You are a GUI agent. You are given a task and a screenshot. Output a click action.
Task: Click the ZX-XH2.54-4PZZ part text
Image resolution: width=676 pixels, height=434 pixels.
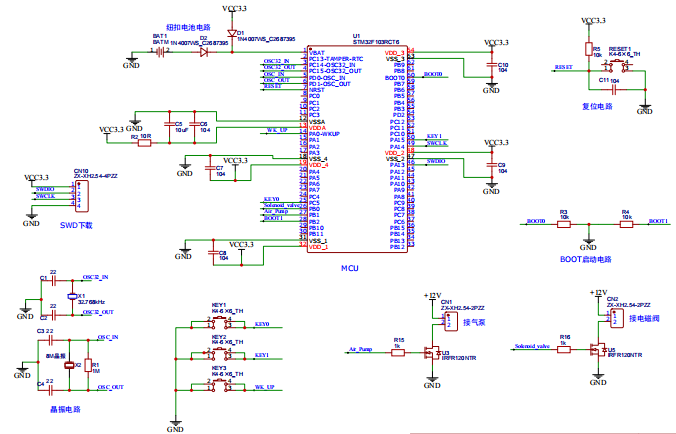95,176
